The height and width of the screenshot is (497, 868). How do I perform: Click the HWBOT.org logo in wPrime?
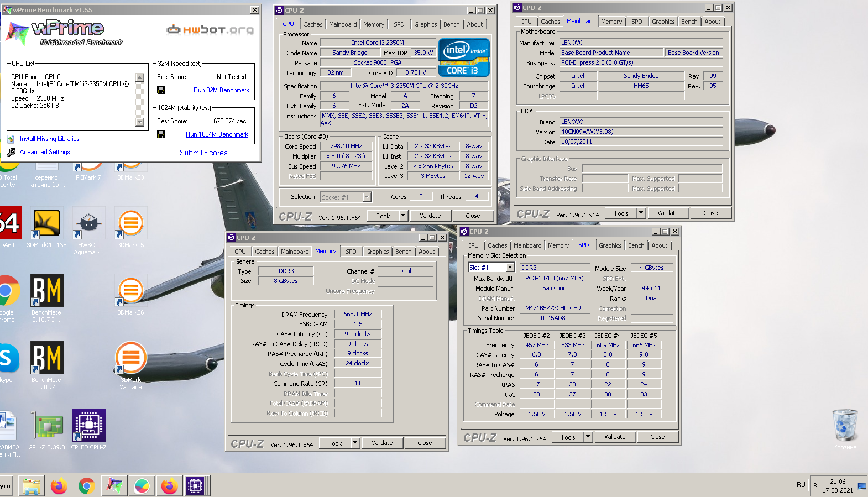point(210,29)
